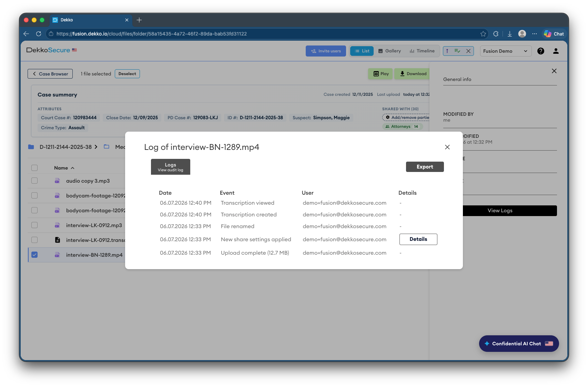The image size is (588, 387).
Task: Deselect the selected file
Action: click(127, 74)
